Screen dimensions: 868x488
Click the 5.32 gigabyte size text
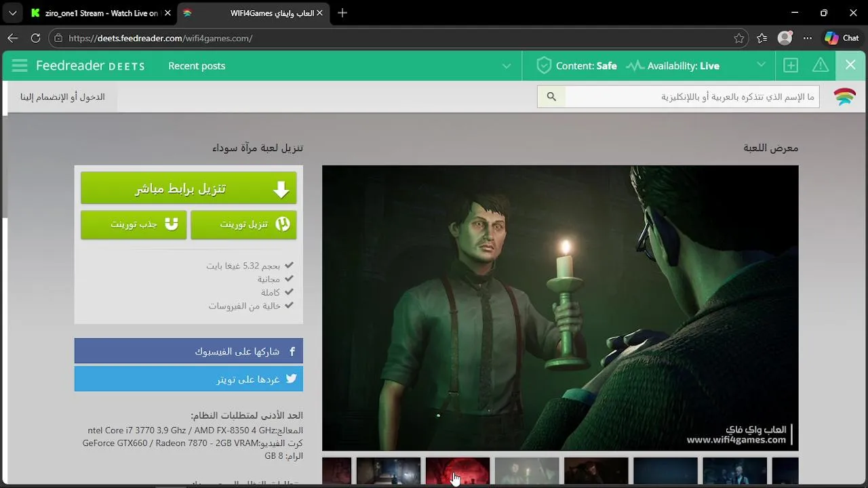tap(243, 266)
